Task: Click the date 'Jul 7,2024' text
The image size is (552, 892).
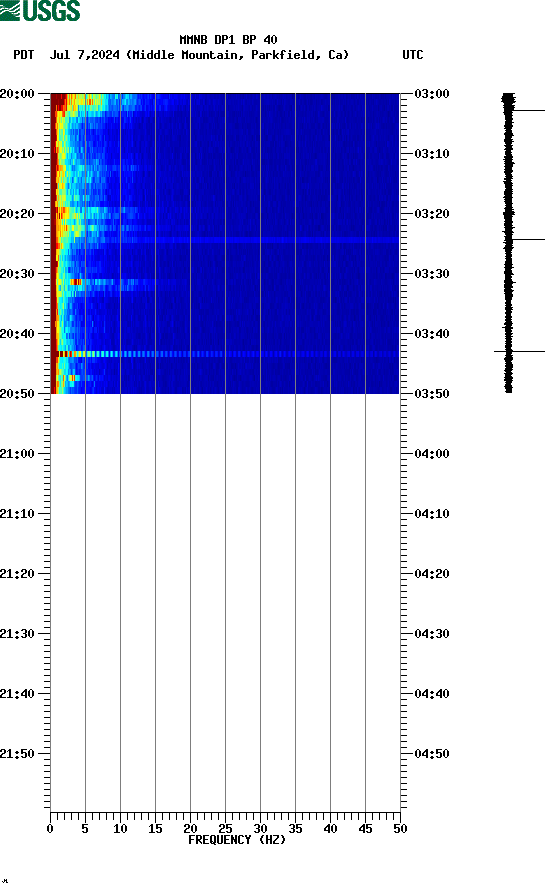Action: (85, 55)
